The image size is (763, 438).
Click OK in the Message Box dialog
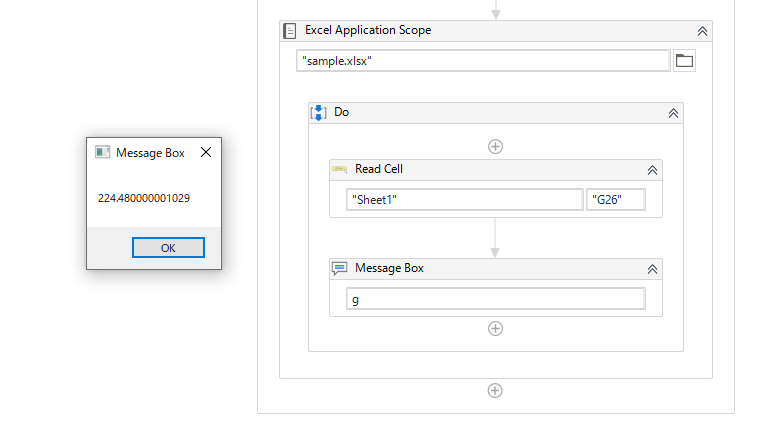168,248
